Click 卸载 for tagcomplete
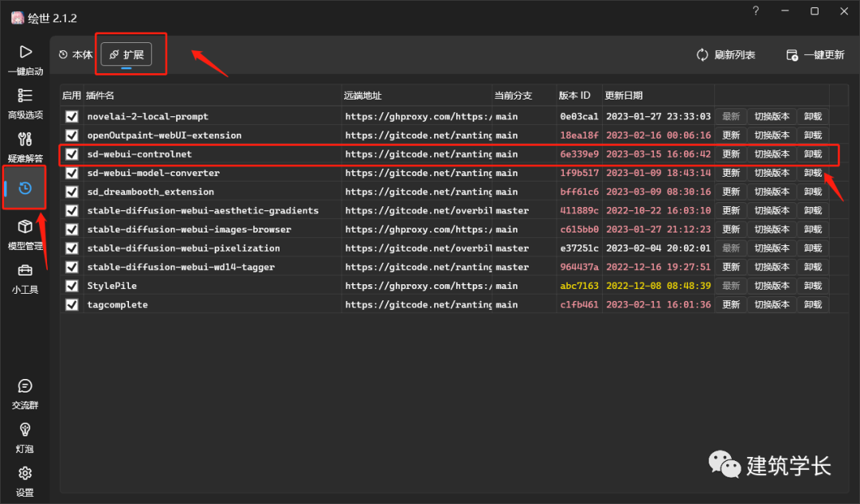This screenshot has width=860, height=504. [813, 304]
